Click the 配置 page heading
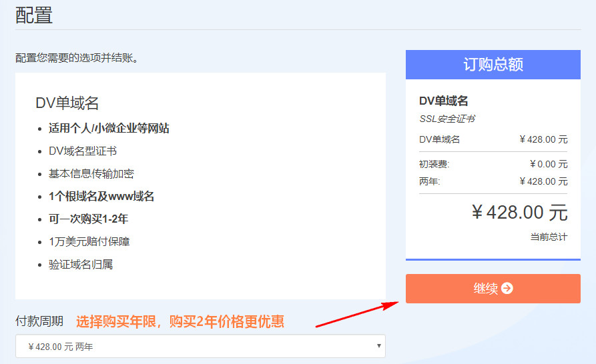Viewport: 596px width, 364px height. point(34,15)
